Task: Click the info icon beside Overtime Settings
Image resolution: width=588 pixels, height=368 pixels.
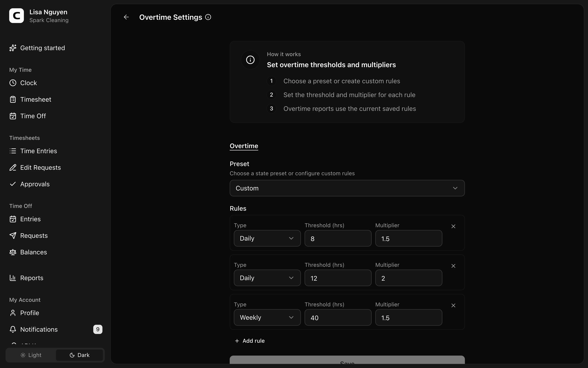Action: (208, 17)
